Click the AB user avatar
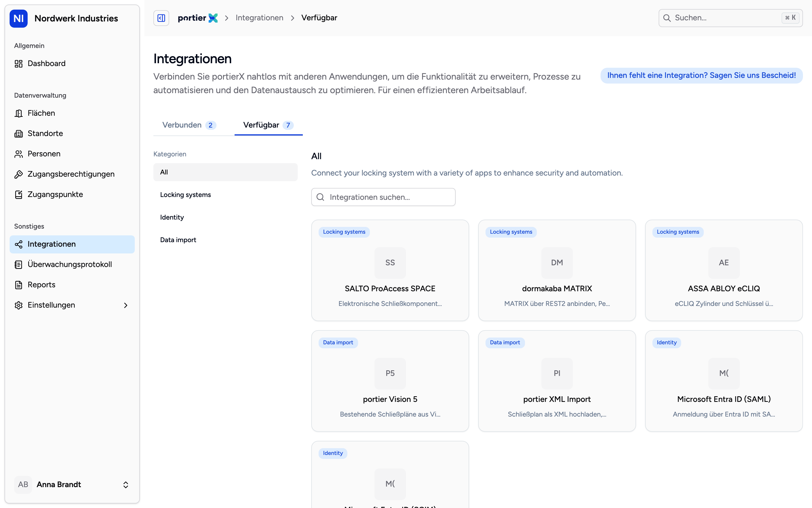This screenshot has width=812, height=508. [x=23, y=485]
